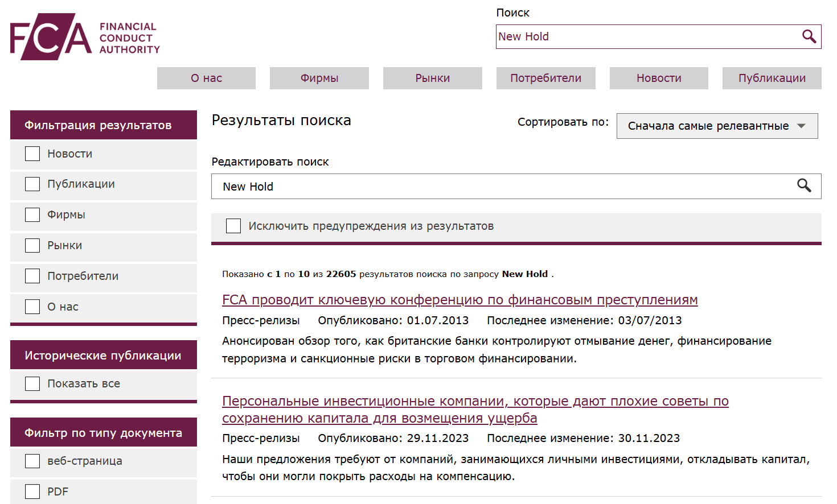Viewport: 837px width, 504px height.
Task: Toggle the 'Рынки' filter checkbox
Action: (x=32, y=245)
